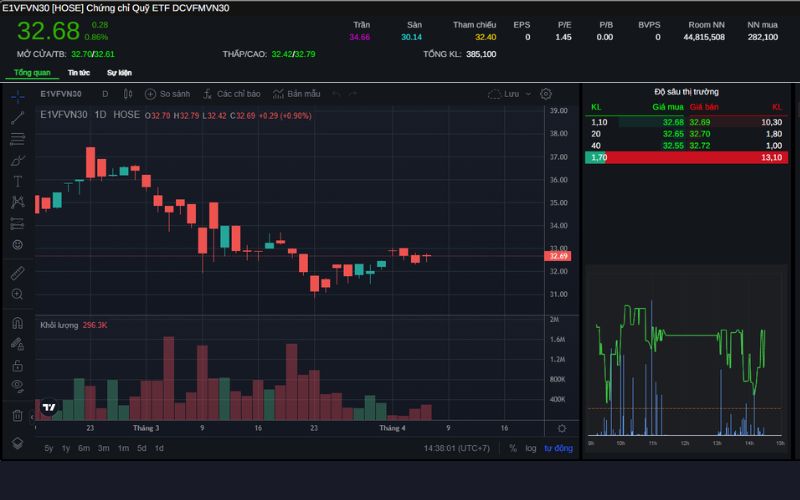Select the brush drawing tool
Image resolution: width=800 pixels, height=500 pixels.
click(x=17, y=160)
